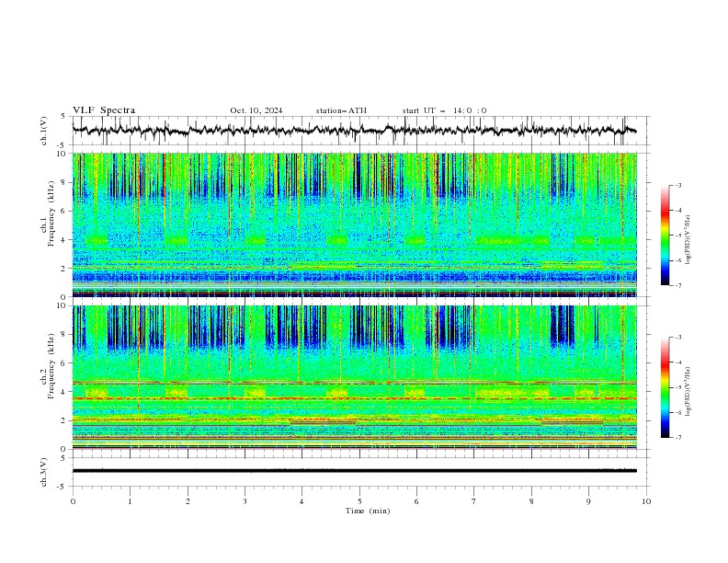This screenshot has width=728, height=563.
Task: Click the '-3' top value on ch.1 color bar
Action: click(677, 185)
